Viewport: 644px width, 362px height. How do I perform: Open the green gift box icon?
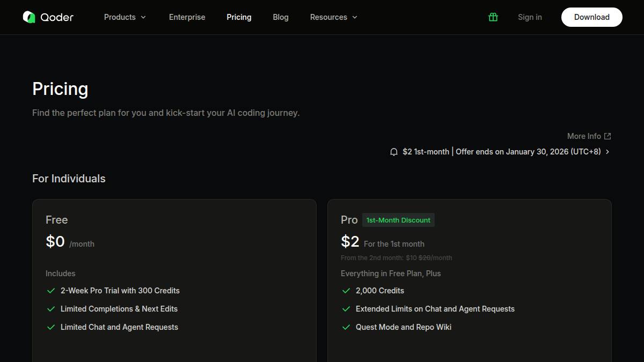pyautogui.click(x=493, y=17)
